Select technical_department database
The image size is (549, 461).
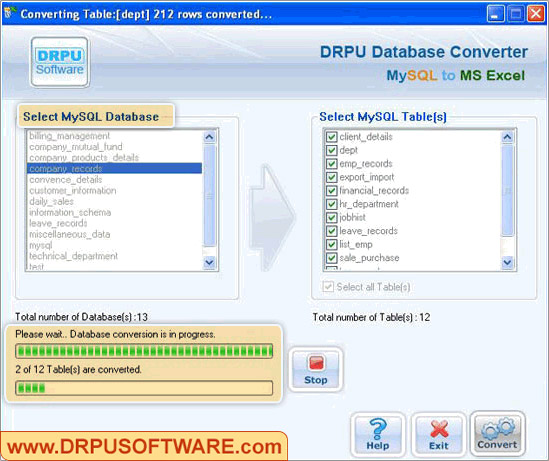coord(114,256)
